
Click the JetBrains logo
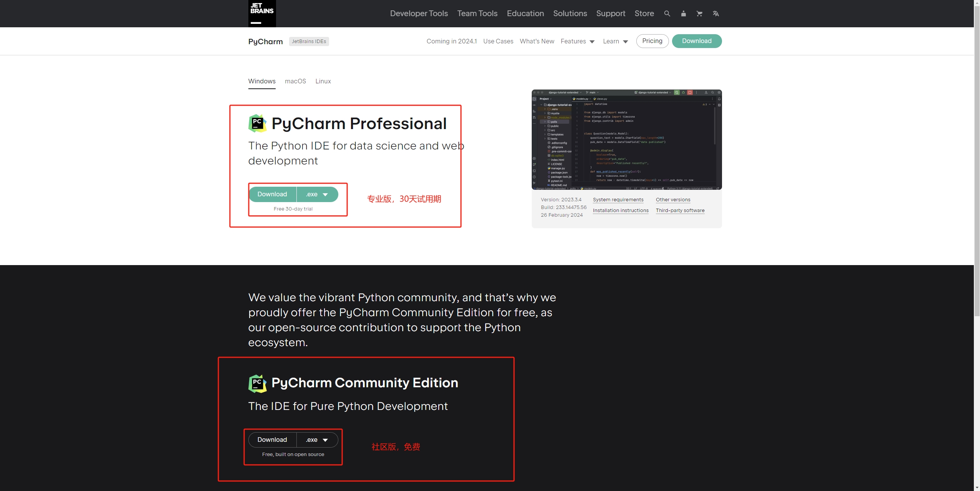click(262, 13)
